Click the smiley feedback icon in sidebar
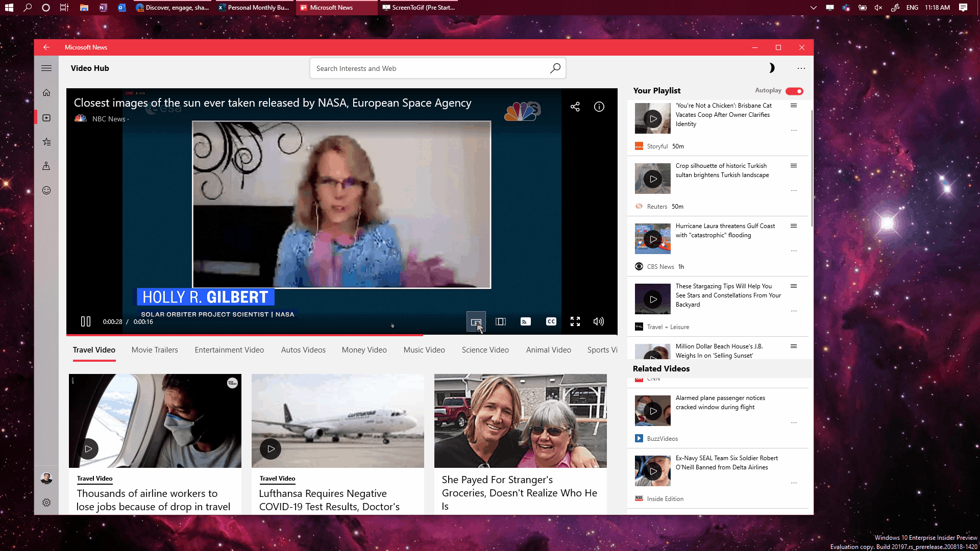This screenshot has width=980, height=551. point(46,190)
